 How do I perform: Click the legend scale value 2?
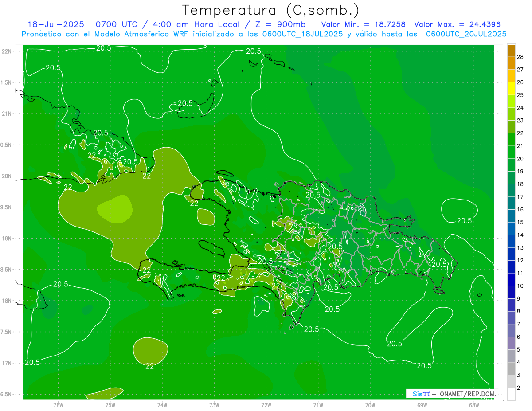click(x=519, y=388)
